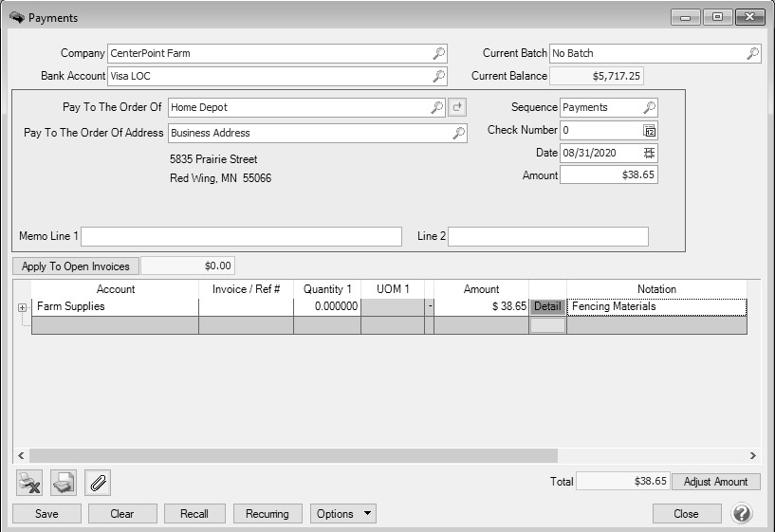
Task: Click the printer icon at bottom left
Action: [64, 483]
